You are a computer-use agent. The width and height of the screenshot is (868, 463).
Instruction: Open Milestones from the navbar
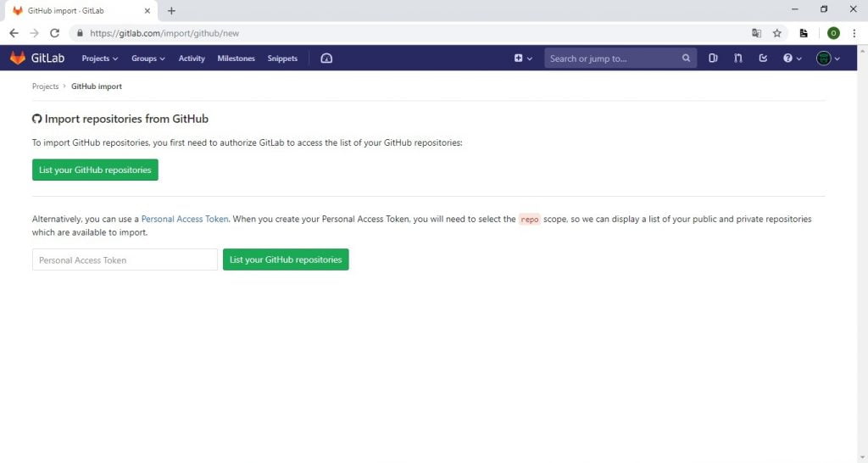(x=236, y=59)
